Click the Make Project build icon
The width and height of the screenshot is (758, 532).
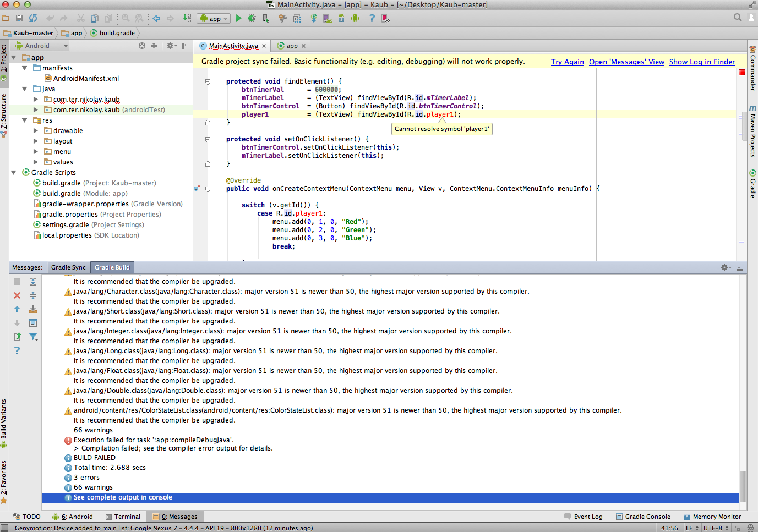187,18
